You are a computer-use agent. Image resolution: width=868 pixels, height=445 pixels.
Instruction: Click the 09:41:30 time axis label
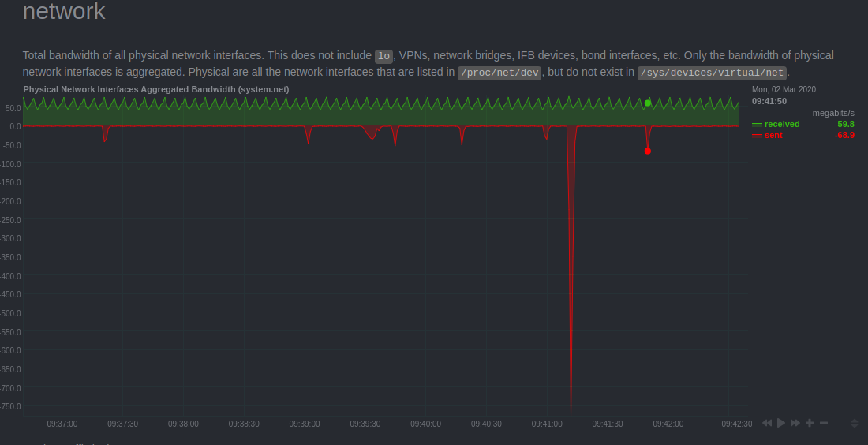click(x=608, y=424)
